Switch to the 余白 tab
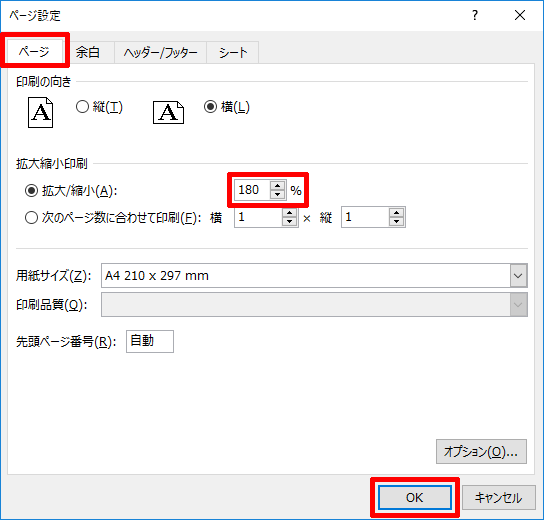The width and height of the screenshot is (544, 520). click(x=88, y=52)
